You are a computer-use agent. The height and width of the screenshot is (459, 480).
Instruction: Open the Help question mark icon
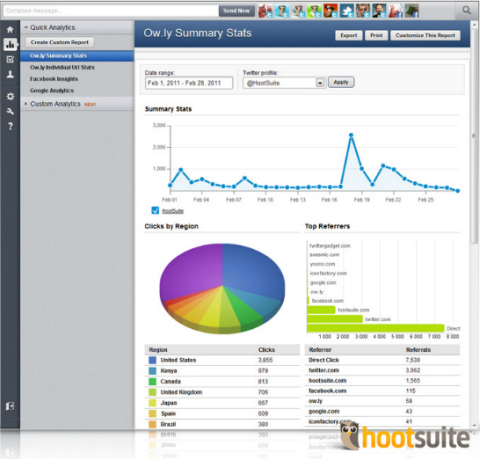(x=10, y=126)
